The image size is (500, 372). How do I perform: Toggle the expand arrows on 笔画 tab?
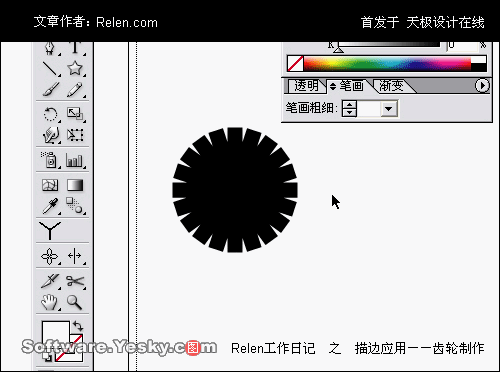click(x=333, y=87)
